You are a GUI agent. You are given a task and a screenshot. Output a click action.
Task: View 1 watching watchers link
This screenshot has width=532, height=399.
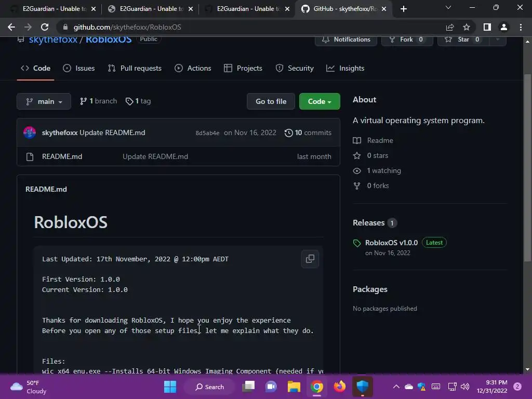377,170
